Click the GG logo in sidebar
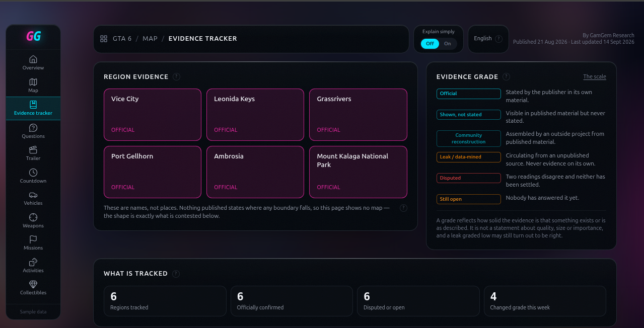 33,36
